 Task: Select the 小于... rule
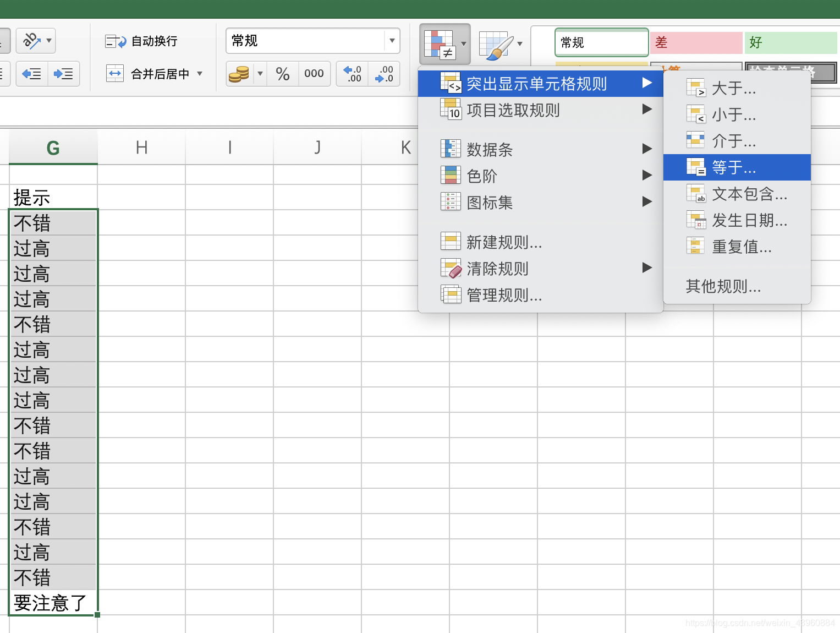pyautogui.click(x=737, y=114)
